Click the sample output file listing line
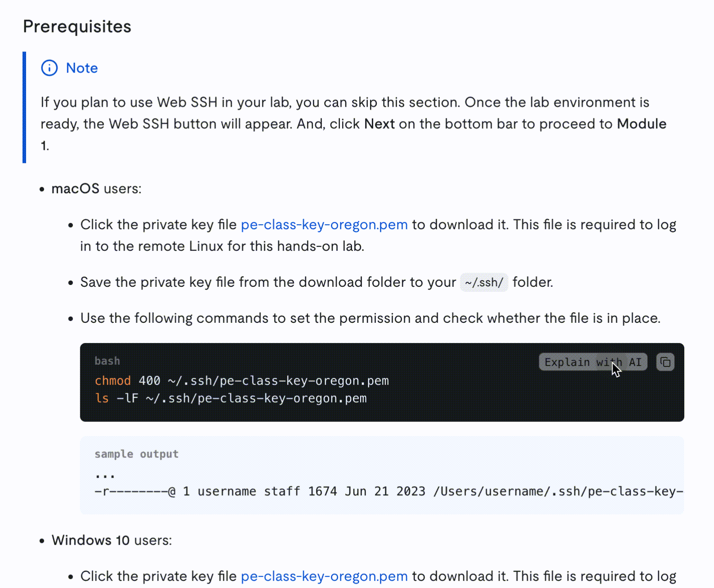The height and width of the screenshot is (588, 714). [387, 491]
